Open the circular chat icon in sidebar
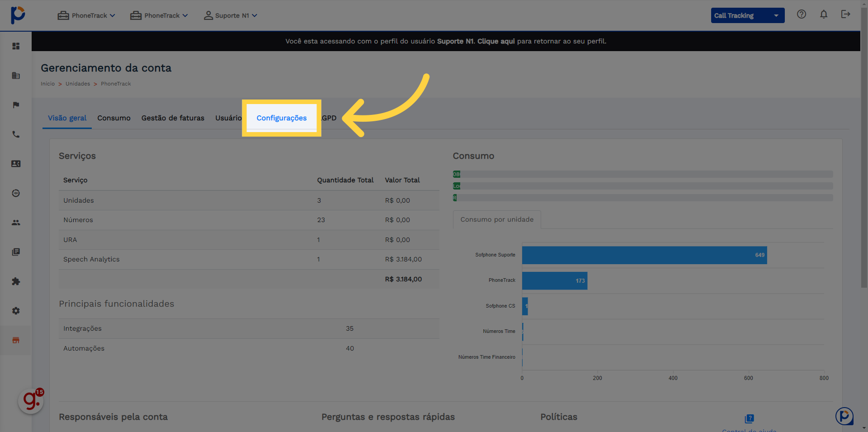Viewport: 868px width, 432px height. 16,193
